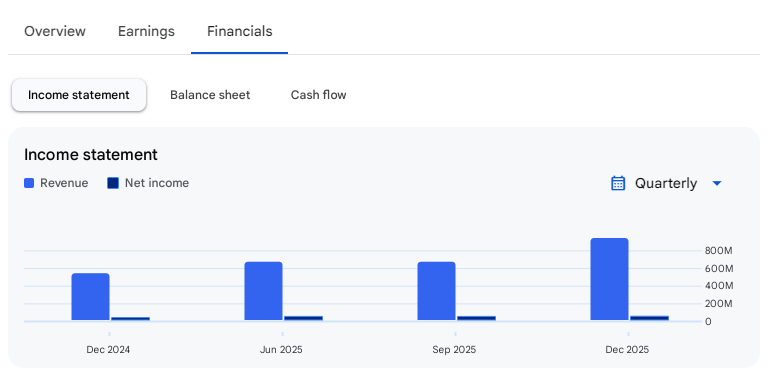Screen dimensions: 780x381
Task: Click the Jun 2025 net income bar
Action: coord(303,318)
